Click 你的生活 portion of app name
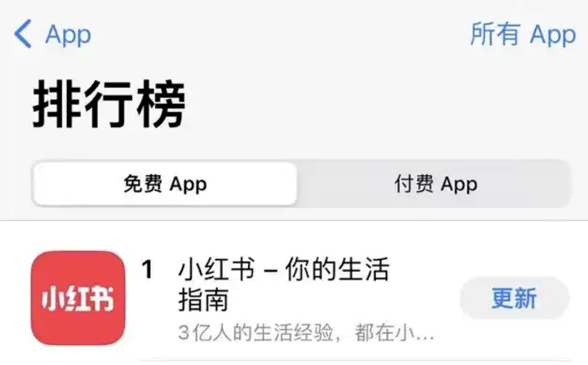 pos(338,270)
